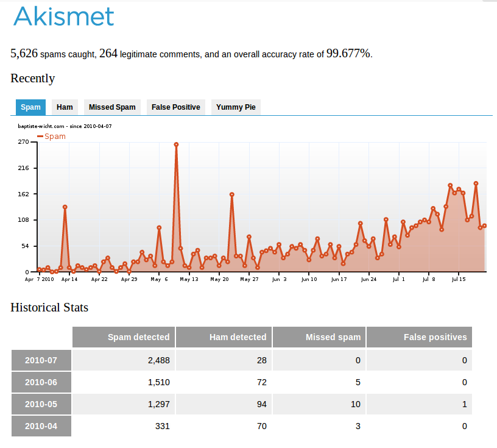This screenshot has height=448, width=497.
Task: Click the Ham detected column header
Action: [x=224, y=337]
